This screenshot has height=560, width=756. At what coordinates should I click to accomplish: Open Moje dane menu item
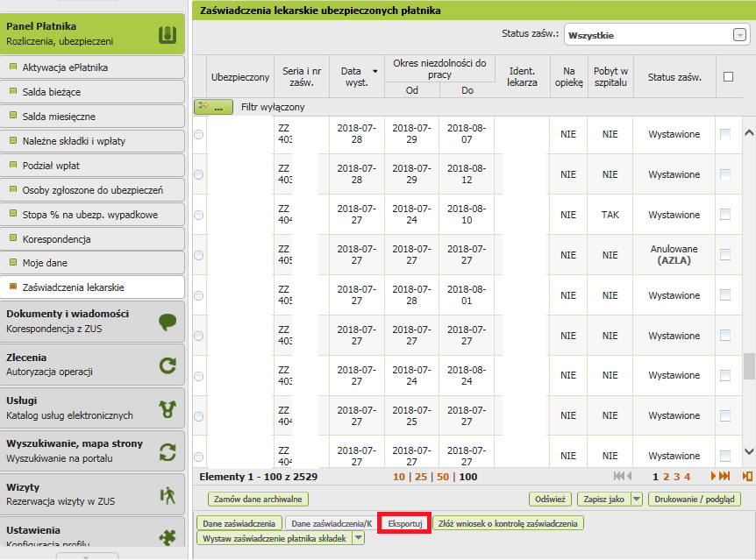tap(92, 263)
